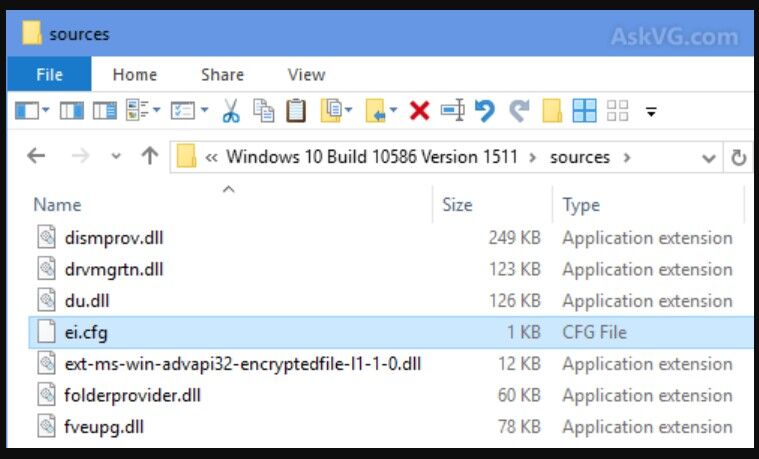Create a new folder with the toolbar folder icon
Viewport: 759px width, 459px height.
tap(551, 111)
